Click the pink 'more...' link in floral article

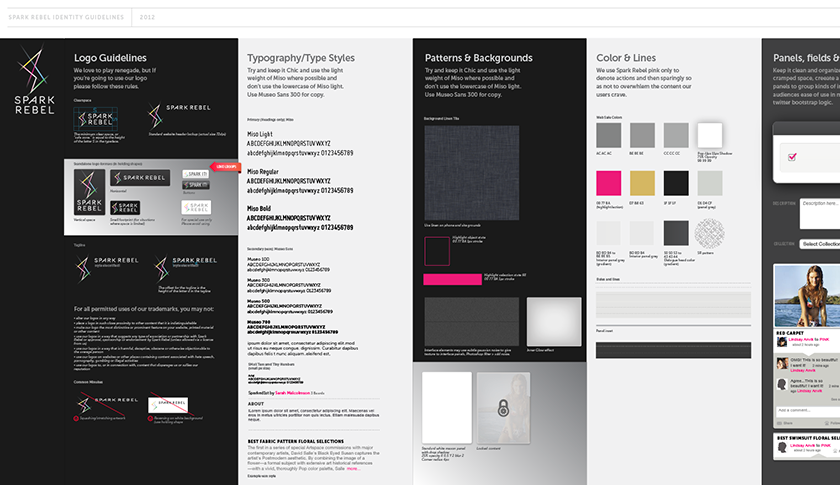click(352, 469)
